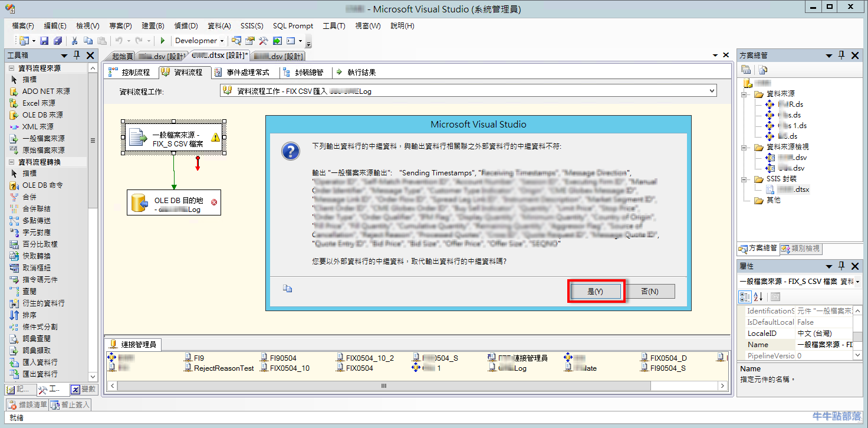The width and height of the screenshot is (868, 428).
Task: Select the 排序 sort transformation
Action: coord(29,315)
